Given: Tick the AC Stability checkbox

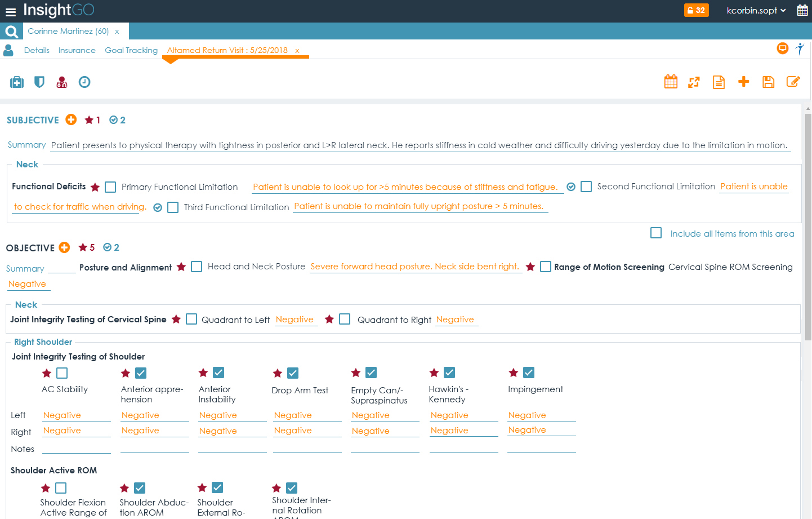Looking at the screenshot, I should click(62, 373).
